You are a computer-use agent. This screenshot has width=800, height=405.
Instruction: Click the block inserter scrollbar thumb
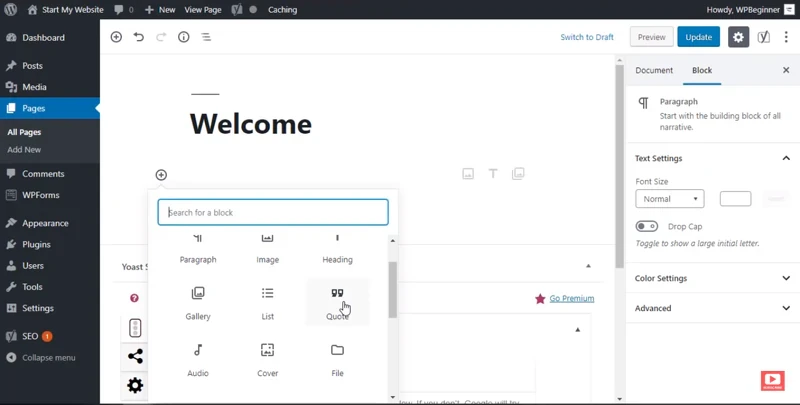pyautogui.click(x=392, y=289)
